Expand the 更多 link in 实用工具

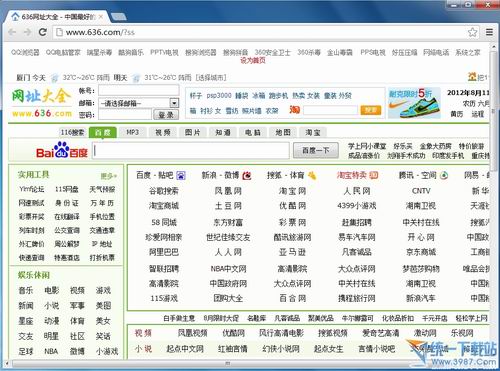pos(108,176)
